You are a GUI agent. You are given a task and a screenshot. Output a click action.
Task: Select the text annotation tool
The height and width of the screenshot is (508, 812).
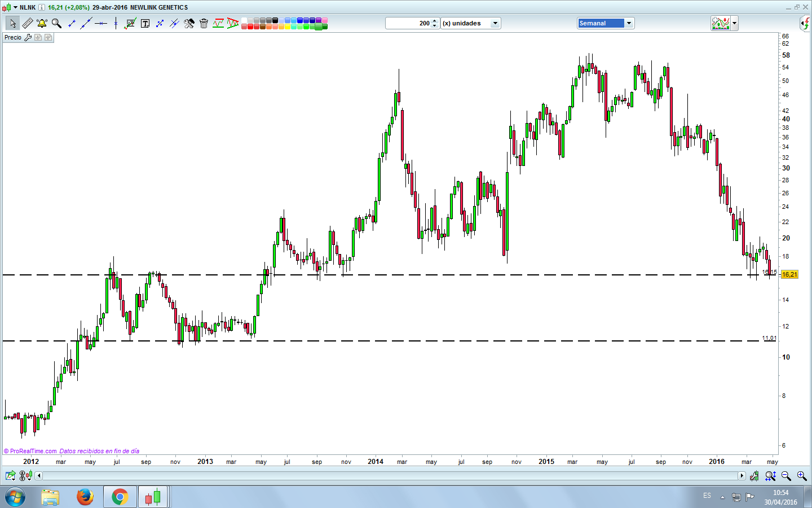point(145,23)
